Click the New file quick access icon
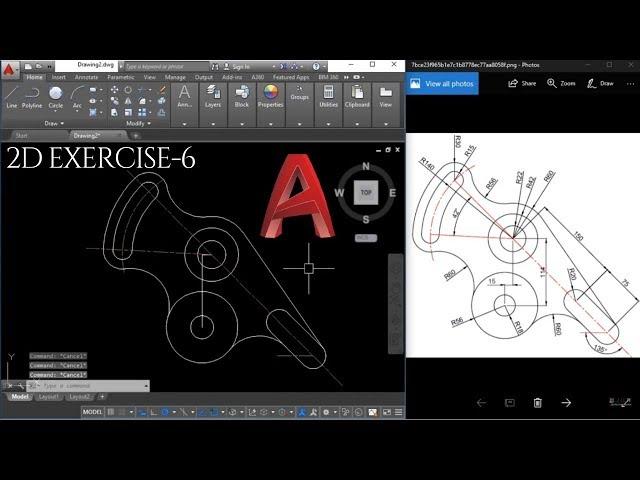Image resolution: width=640 pixels, height=480 pixels. coord(28,66)
